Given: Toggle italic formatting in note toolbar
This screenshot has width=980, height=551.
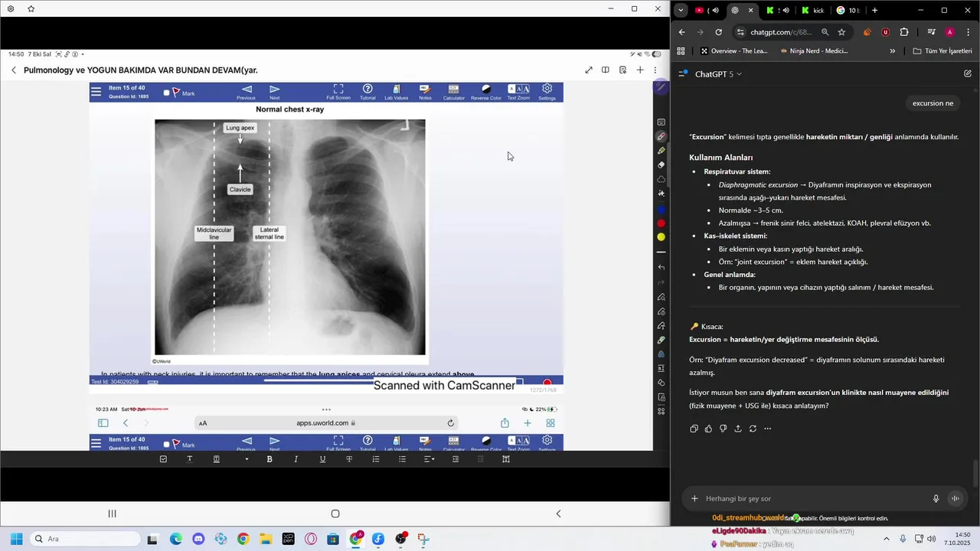Looking at the screenshot, I should 296,459.
